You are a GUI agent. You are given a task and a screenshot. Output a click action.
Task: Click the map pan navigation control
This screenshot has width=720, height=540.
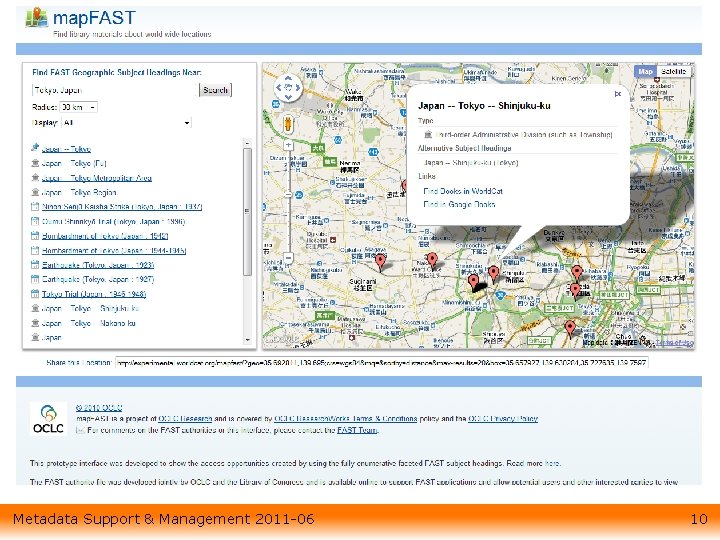tap(288, 87)
